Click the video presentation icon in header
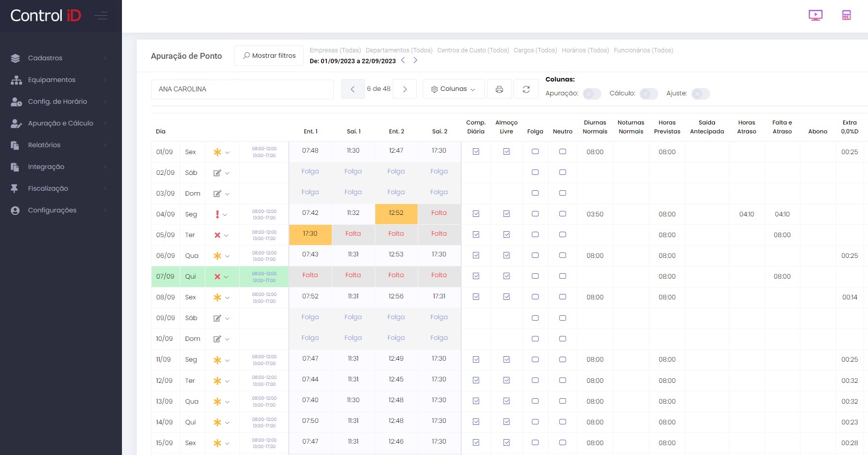868x455 pixels. click(x=815, y=15)
